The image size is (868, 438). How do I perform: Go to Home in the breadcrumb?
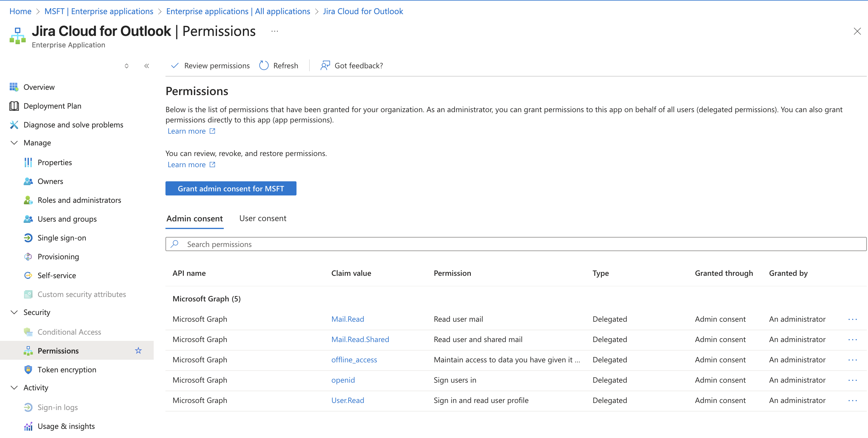(20, 11)
